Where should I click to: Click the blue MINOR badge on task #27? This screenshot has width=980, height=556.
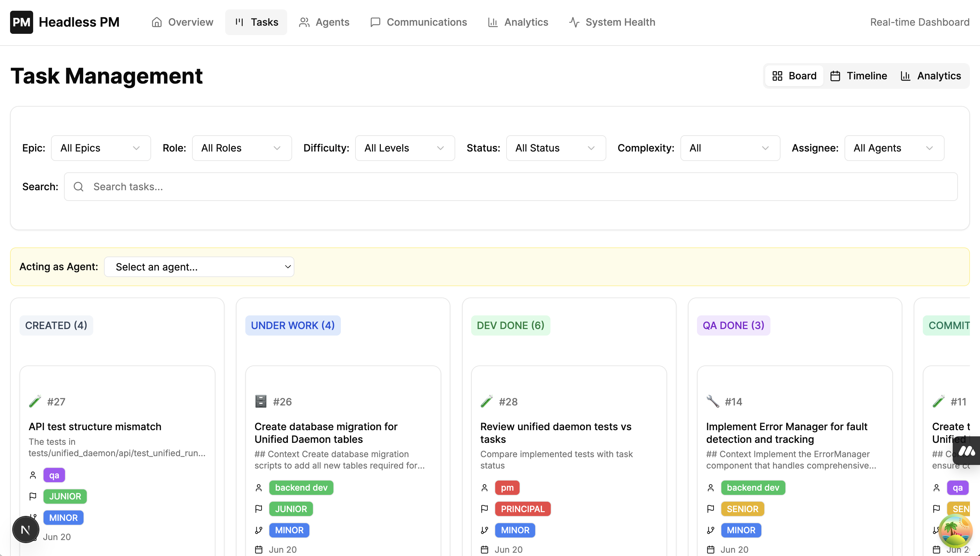click(x=63, y=518)
